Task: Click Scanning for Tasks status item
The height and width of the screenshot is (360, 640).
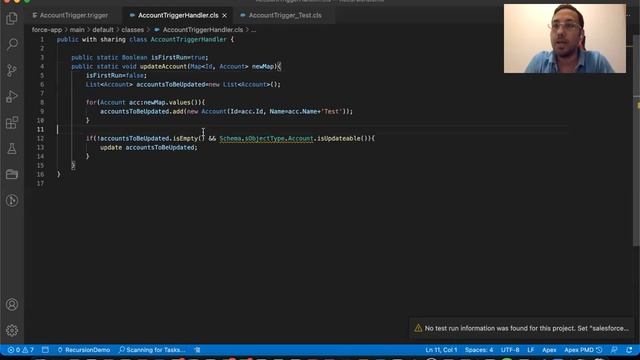Action: [152, 350]
